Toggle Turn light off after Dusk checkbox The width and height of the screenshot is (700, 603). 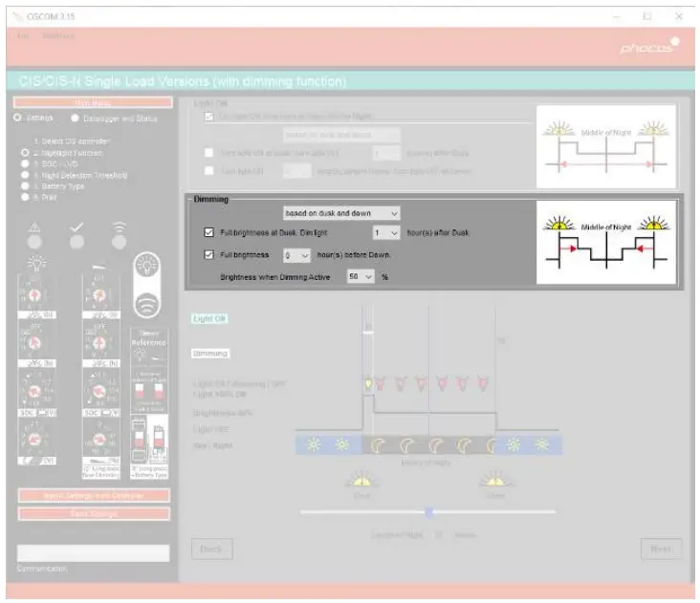click(208, 153)
